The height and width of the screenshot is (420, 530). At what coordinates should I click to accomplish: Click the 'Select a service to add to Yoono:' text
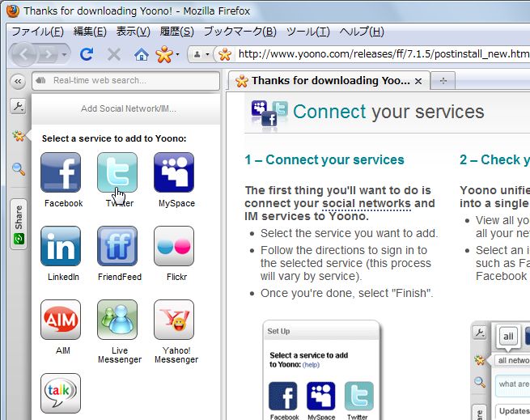point(114,138)
